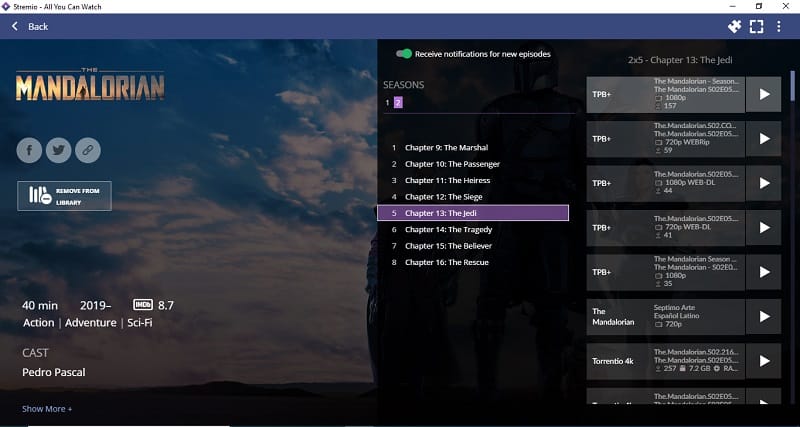Click Show More + link
Screen dimensions: 800x427
[47, 409]
